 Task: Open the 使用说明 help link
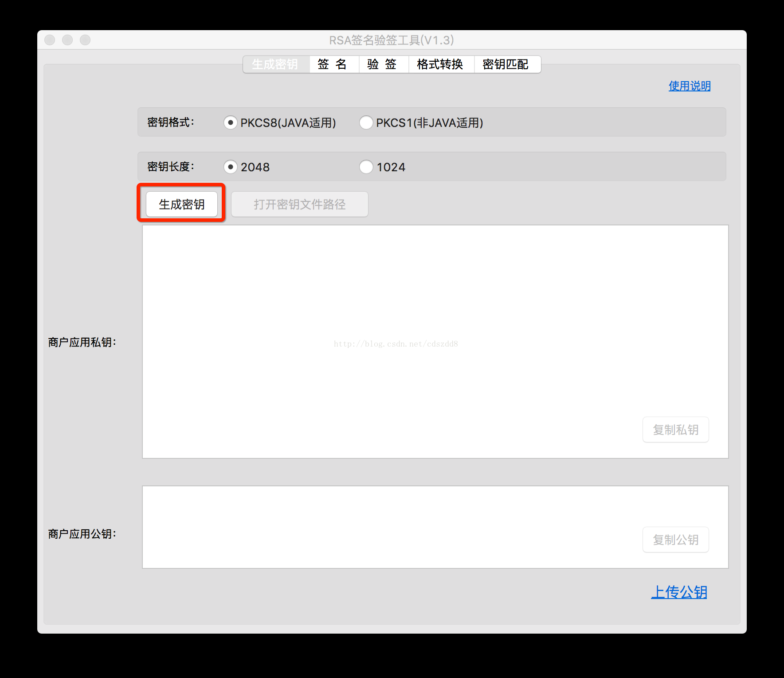click(x=690, y=86)
